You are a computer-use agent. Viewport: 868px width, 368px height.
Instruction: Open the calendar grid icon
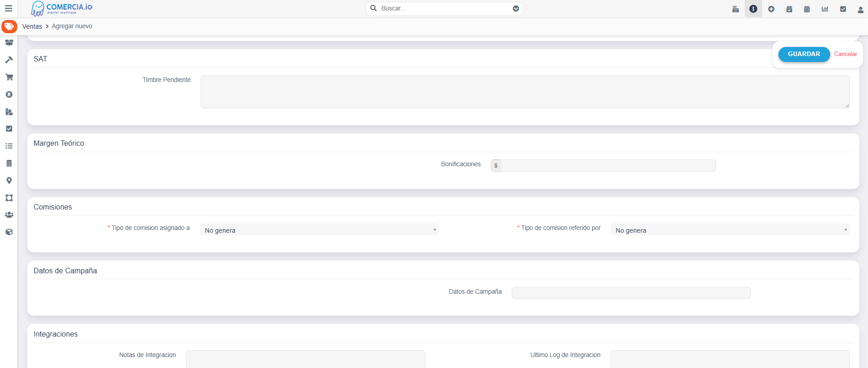pos(807,9)
